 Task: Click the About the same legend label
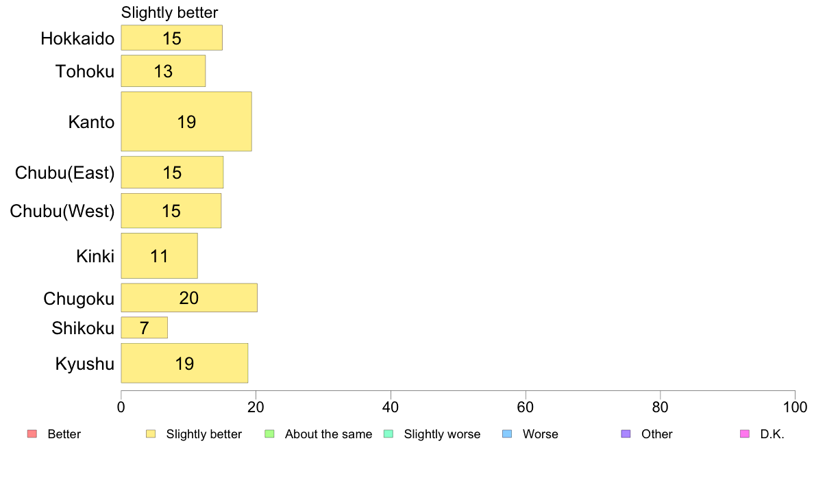[x=329, y=434]
